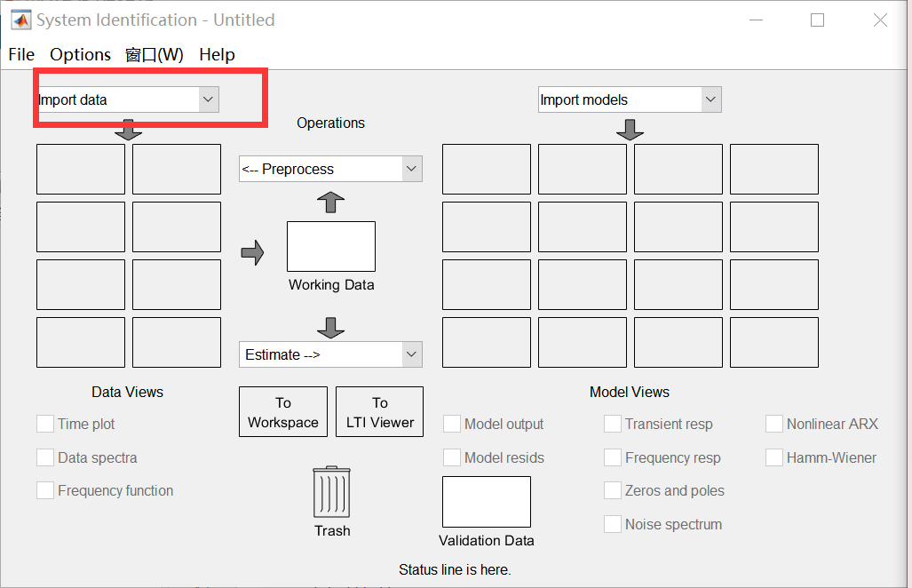Click the arrow below Import data
Viewport: 912px width, 588px height.
pyautogui.click(x=129, y=130)
